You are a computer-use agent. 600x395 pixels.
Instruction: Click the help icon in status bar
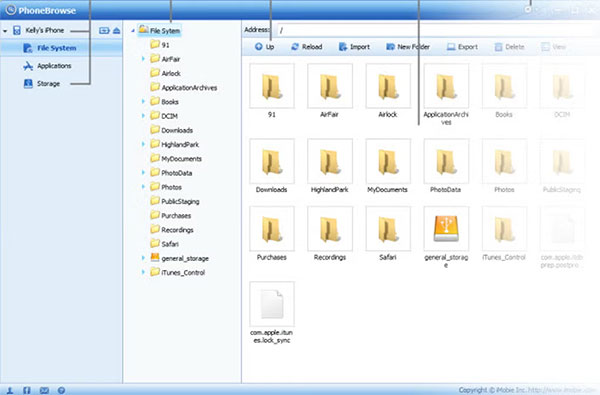61,390
